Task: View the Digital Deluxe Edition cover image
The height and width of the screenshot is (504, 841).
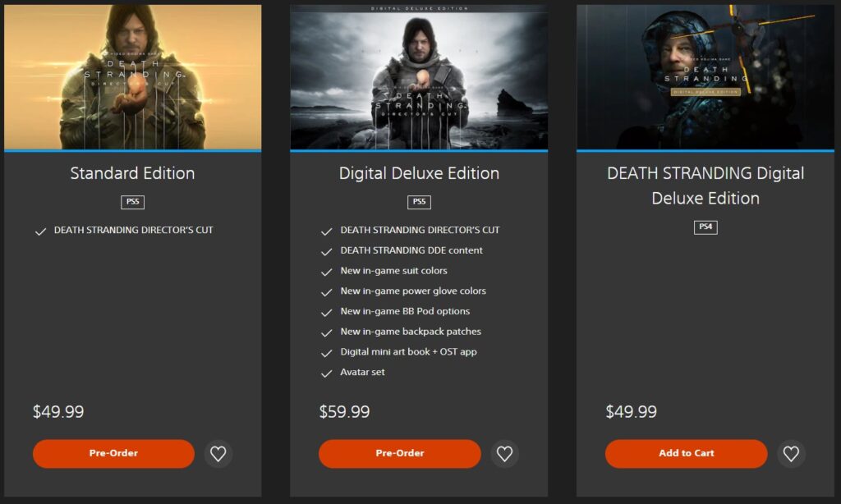Action: pos(418,72)
